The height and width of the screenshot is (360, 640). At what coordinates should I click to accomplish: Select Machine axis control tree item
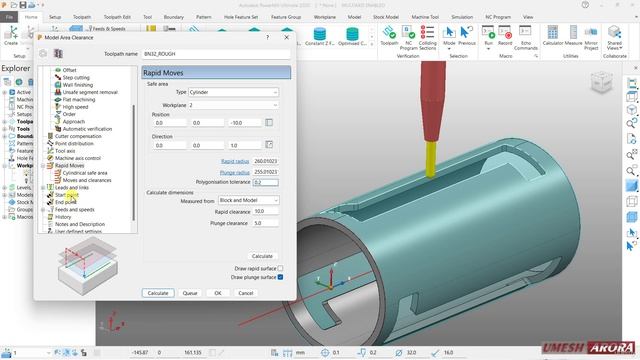pos(78,158)
